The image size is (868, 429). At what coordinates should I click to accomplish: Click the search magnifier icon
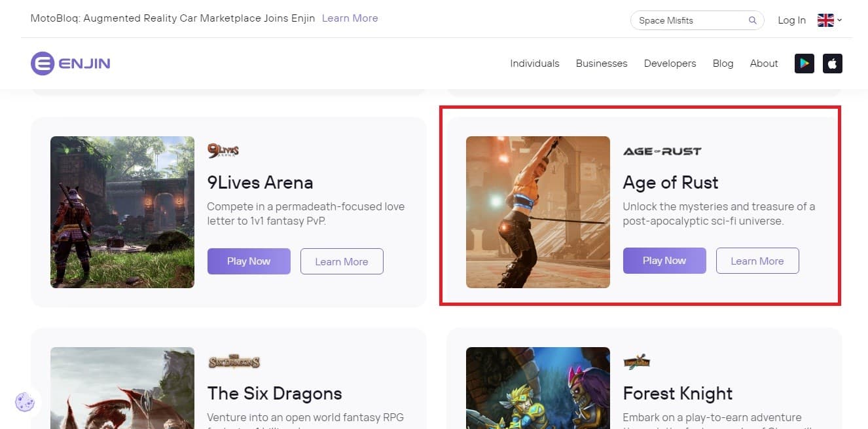(x=753, y=20)
